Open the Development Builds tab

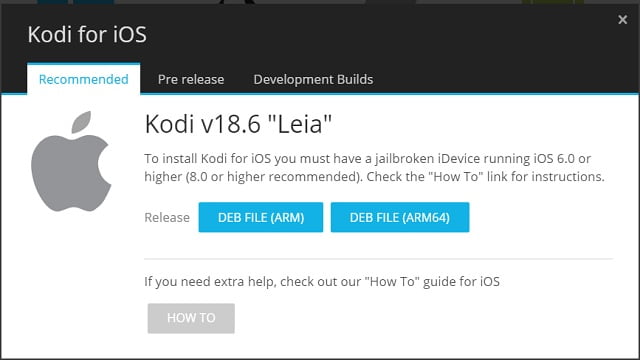(313, 79)
